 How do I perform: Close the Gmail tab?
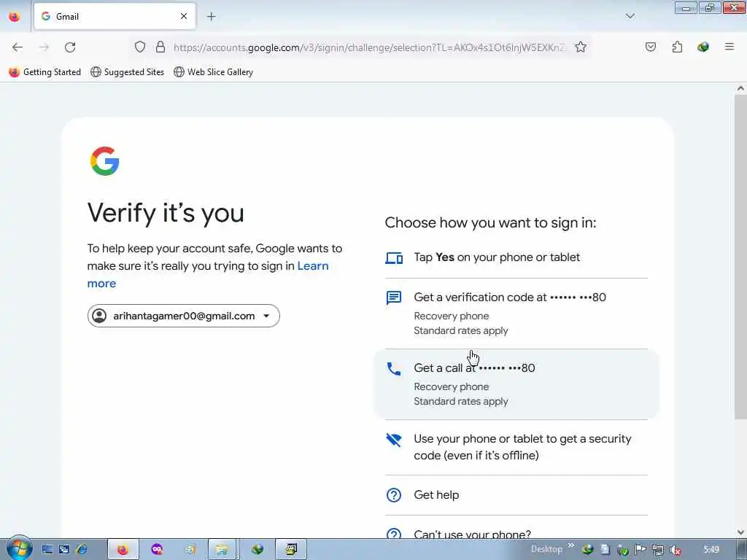pyautogui.click(x=183, y=16)
